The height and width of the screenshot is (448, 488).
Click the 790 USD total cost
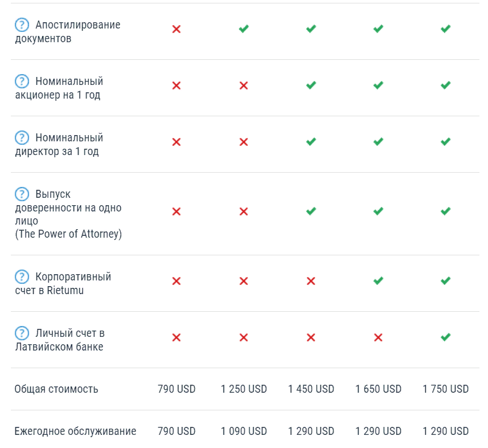[176, 389]
